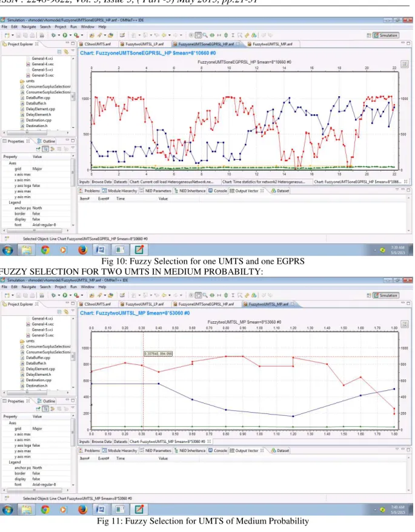415x532 pixels.
Task: Open Debug dropdown arrow in FuzzyoneUMTSoneEGPRSL_HP window toolbar
Action: click(58, 35)
